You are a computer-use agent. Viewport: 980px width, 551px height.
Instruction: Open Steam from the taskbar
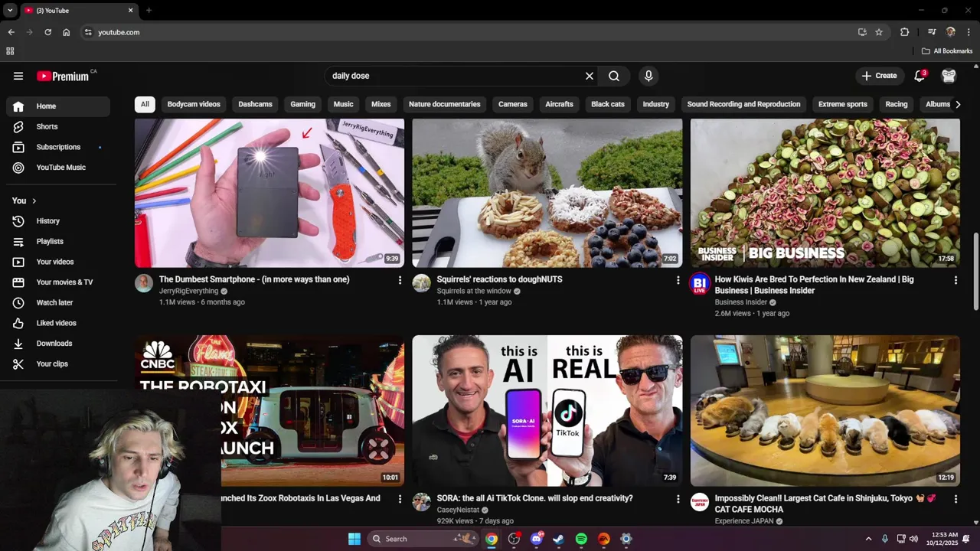point(559,539)
